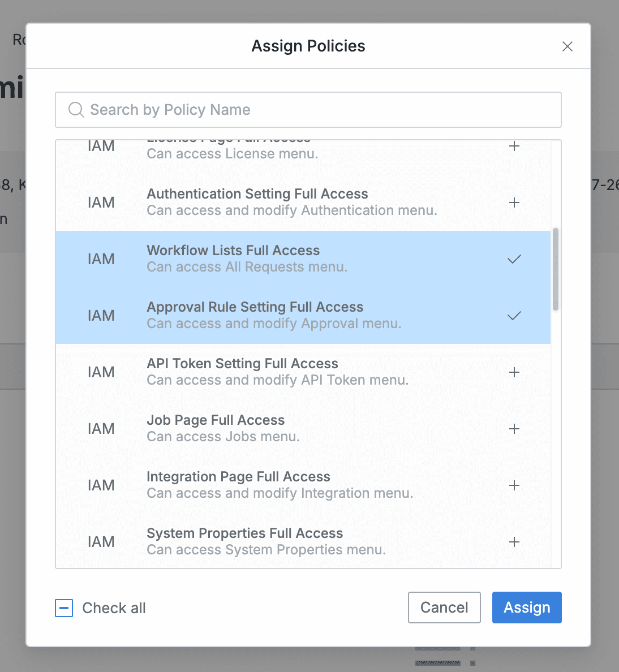The image size is (619, 672).
Task: Click the search magnifier icon
Action: (76, 110)
